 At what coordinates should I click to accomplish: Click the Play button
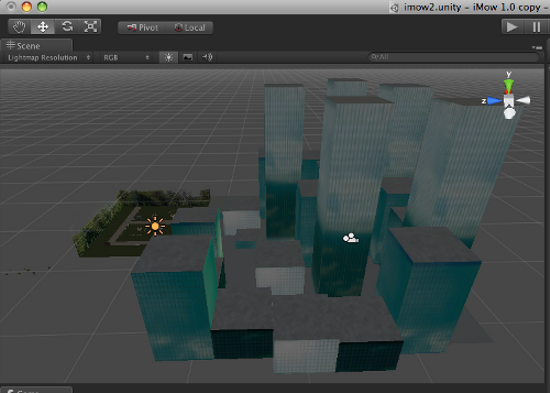pyautogui.click(x=512, y=27)
